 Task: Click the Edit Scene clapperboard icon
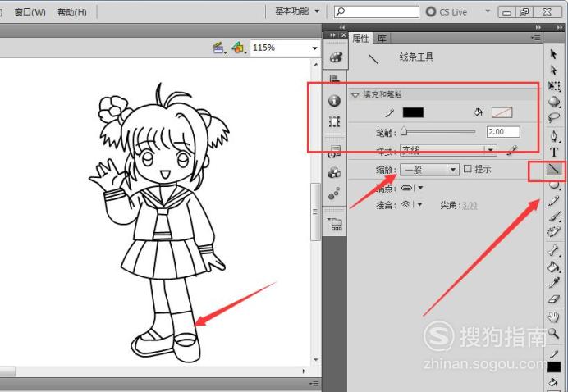tap(218, 48)
